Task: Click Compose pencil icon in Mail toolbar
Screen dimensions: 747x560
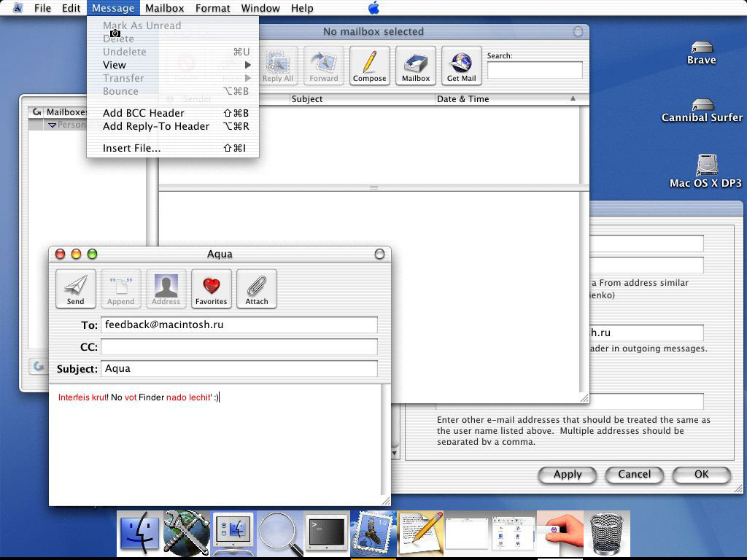Action: [x=369, y=66]
